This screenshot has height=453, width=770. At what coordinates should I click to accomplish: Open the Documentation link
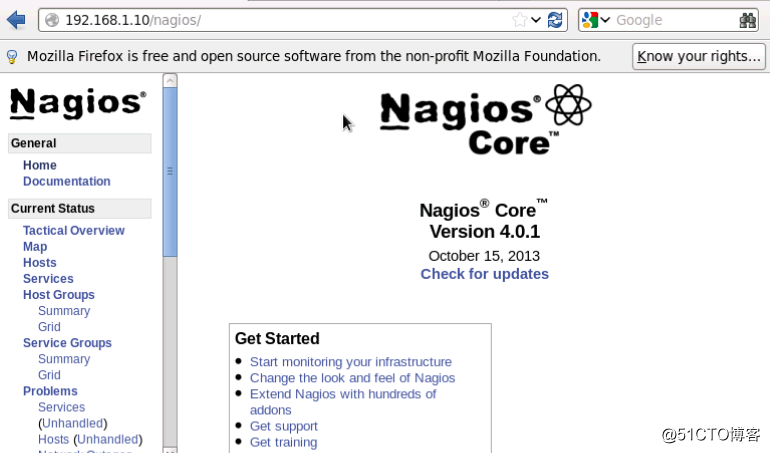(67, 181)
